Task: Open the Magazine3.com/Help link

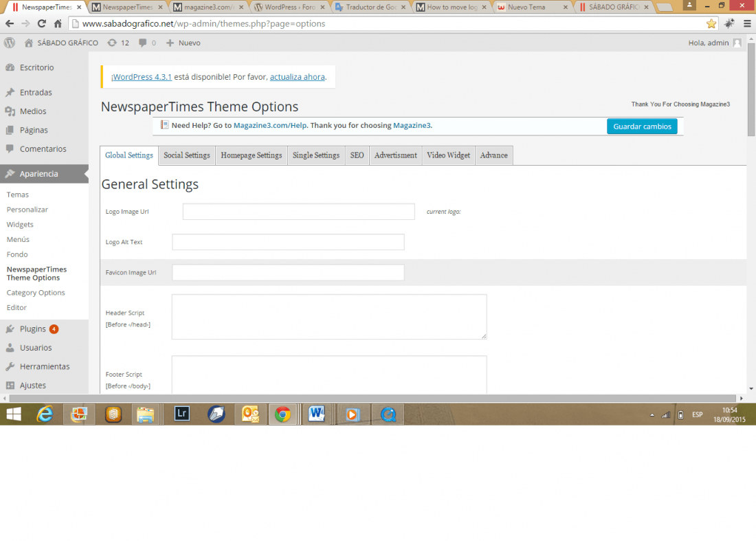Action: pyautogui.click(x=270, y=125)
